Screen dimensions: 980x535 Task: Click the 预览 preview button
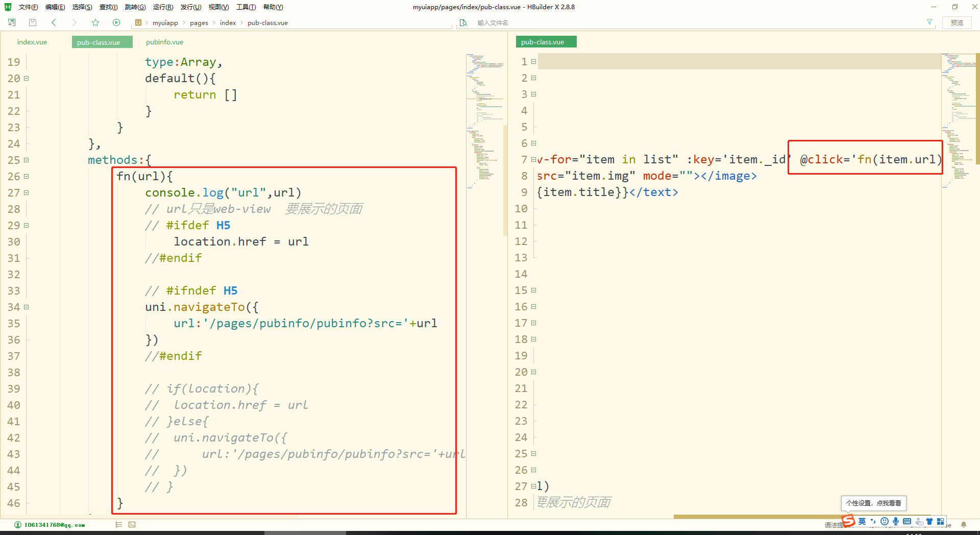(x=957, y=22)
